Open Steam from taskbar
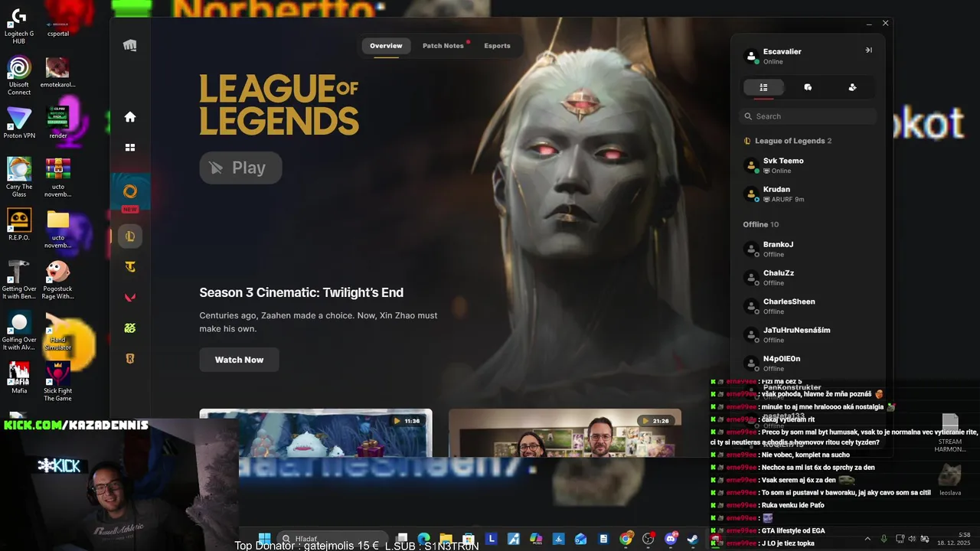Image resolution: width=980 pixels, height=551 pixels. [x=693, y=539]
